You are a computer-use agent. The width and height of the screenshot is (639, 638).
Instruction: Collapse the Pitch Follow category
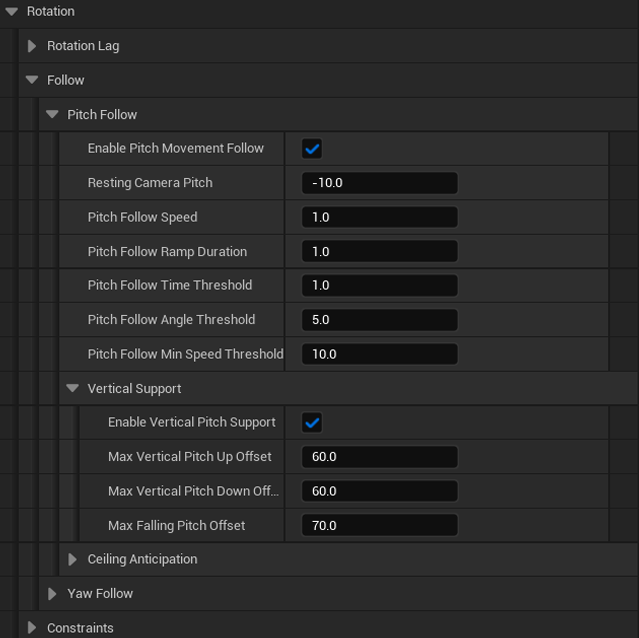click(x=52, y=115)
